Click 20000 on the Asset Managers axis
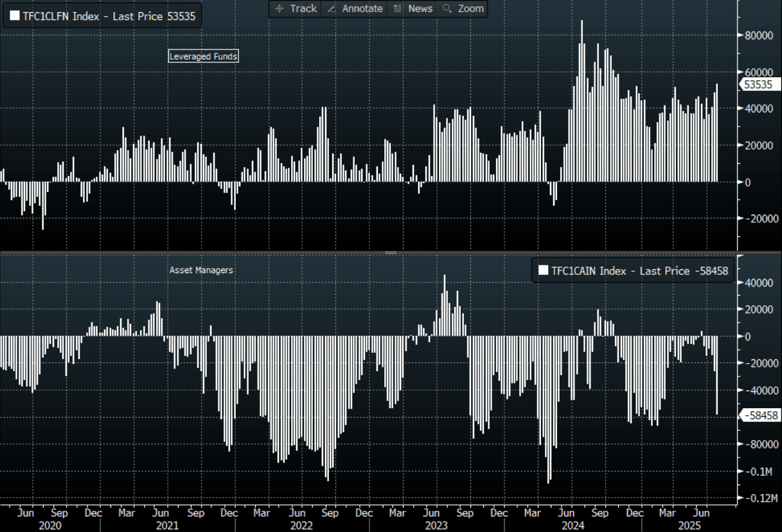 tap(759, 310)
